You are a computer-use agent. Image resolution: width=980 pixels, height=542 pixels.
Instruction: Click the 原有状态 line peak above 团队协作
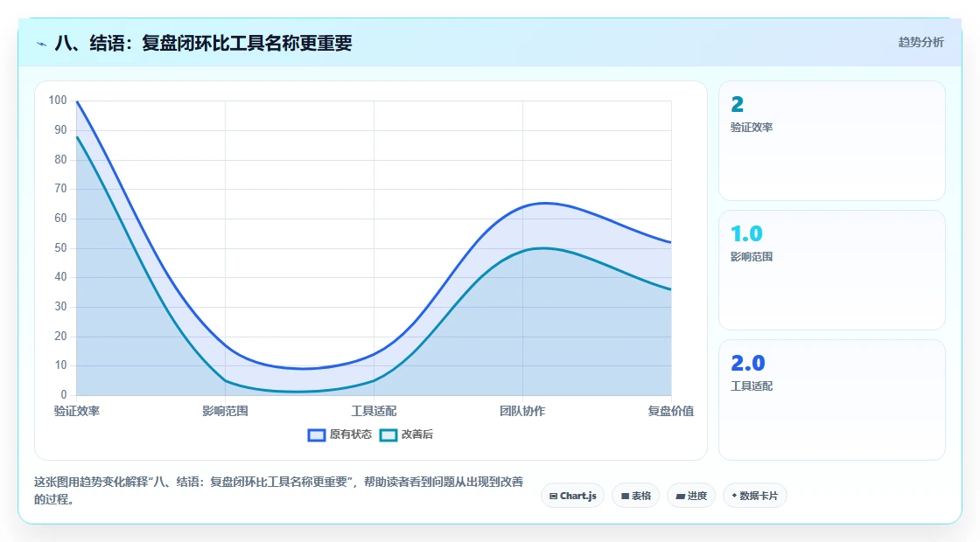point(543,203)
